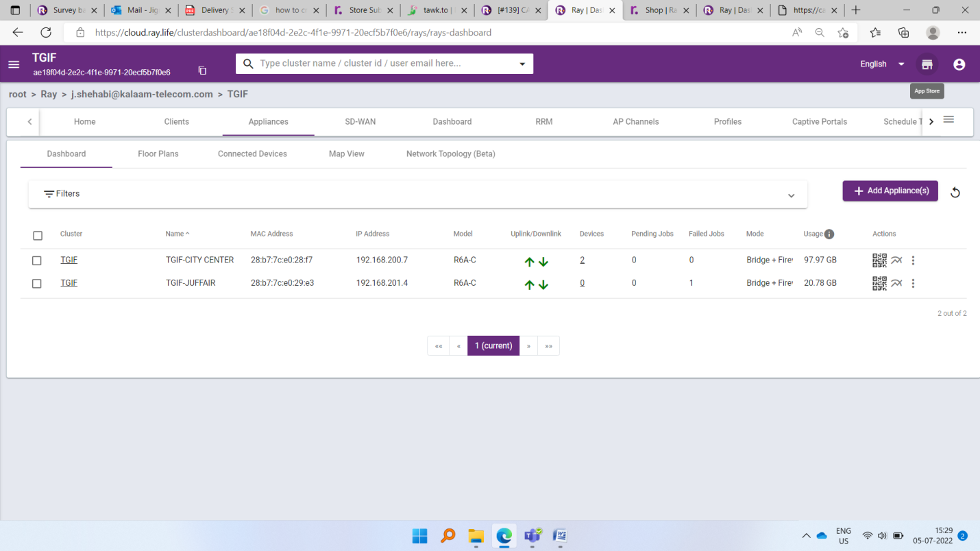Show QR code for TGIF-CITY CENTER appliance

click(x=879, y=260)
